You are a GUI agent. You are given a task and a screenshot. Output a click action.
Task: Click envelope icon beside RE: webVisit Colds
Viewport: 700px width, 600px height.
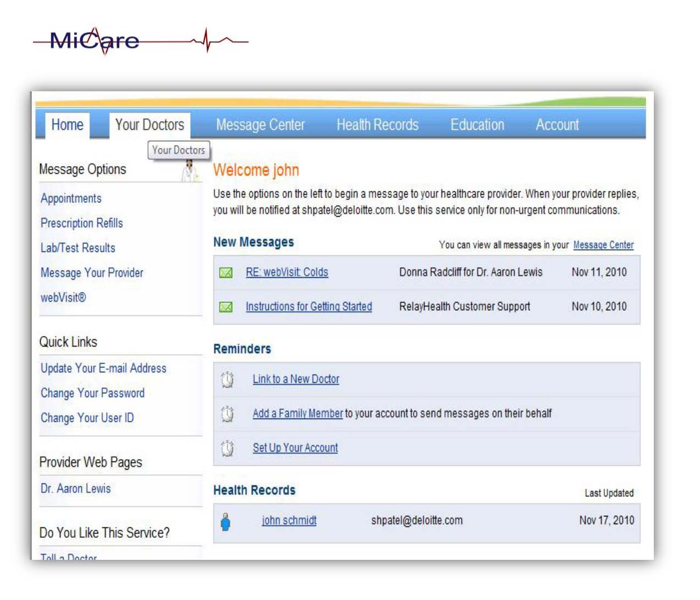226,273
